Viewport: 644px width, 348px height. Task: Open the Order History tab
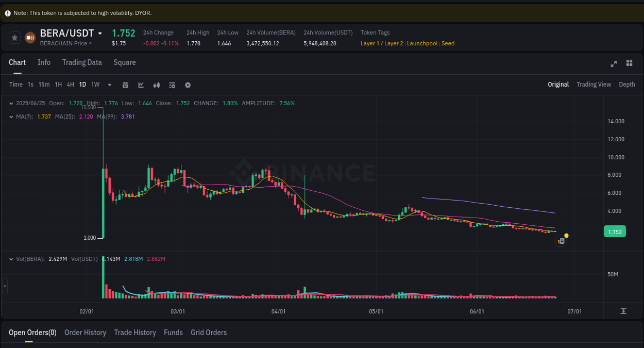click(85, 333)
